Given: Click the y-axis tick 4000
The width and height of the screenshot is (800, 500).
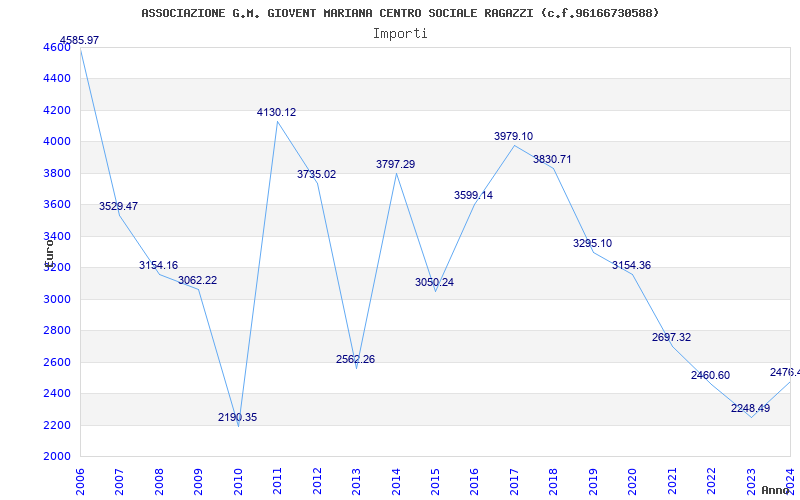Looking at the screenshot, I should (x=57, y=141).
